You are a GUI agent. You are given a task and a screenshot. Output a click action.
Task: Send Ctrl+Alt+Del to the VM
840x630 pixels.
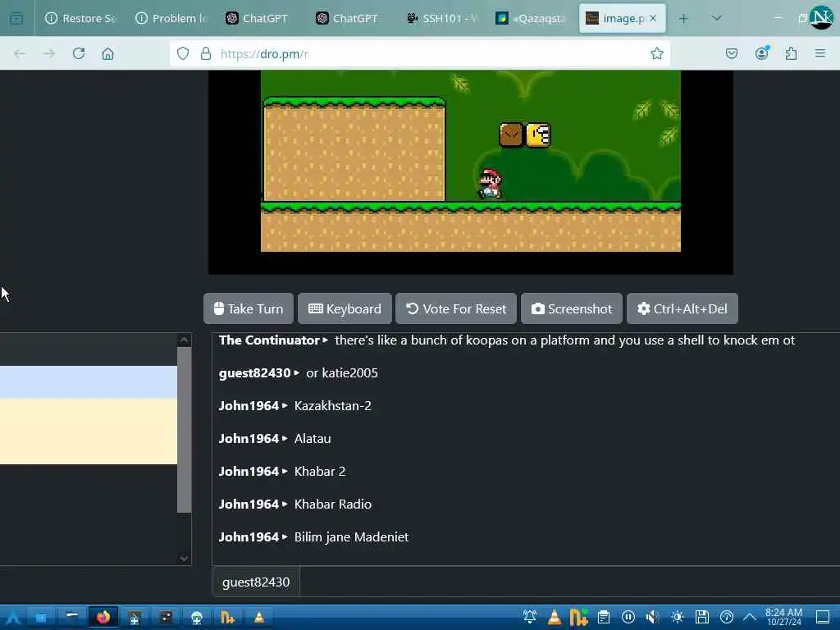[x=682, y=308]
